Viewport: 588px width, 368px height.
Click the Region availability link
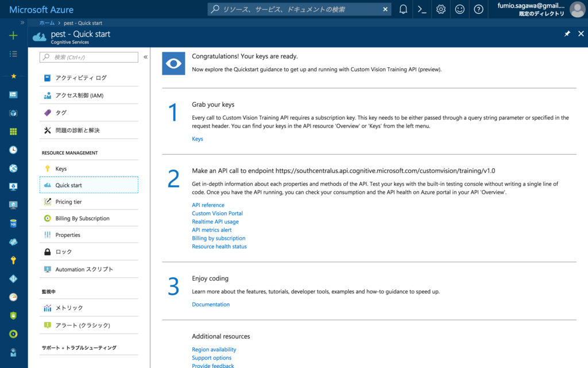tap(214, 350)
